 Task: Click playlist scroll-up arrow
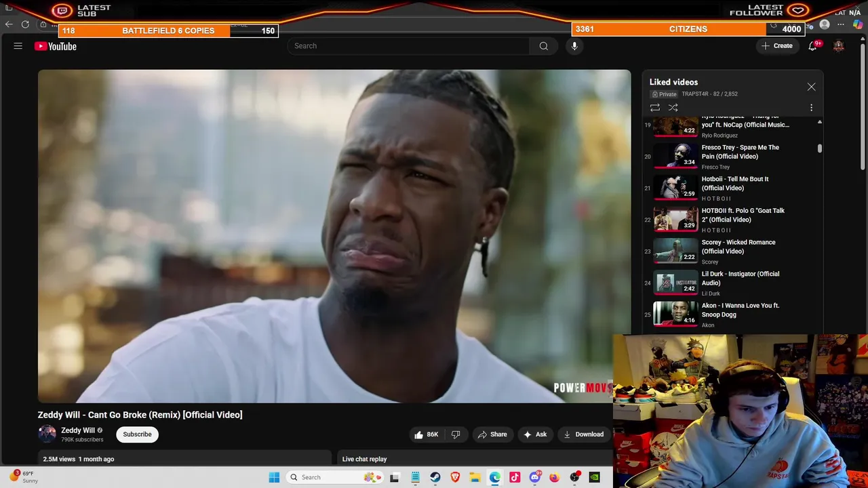pyautogui.click(x=820, y=122)
